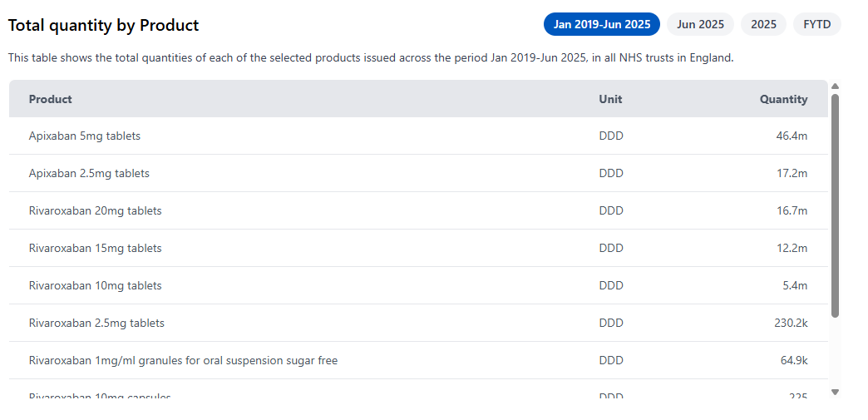The height and width of the screenshot is (420, 868).
Task: Choose the 2025 period filter
Action: click(763, 24)
